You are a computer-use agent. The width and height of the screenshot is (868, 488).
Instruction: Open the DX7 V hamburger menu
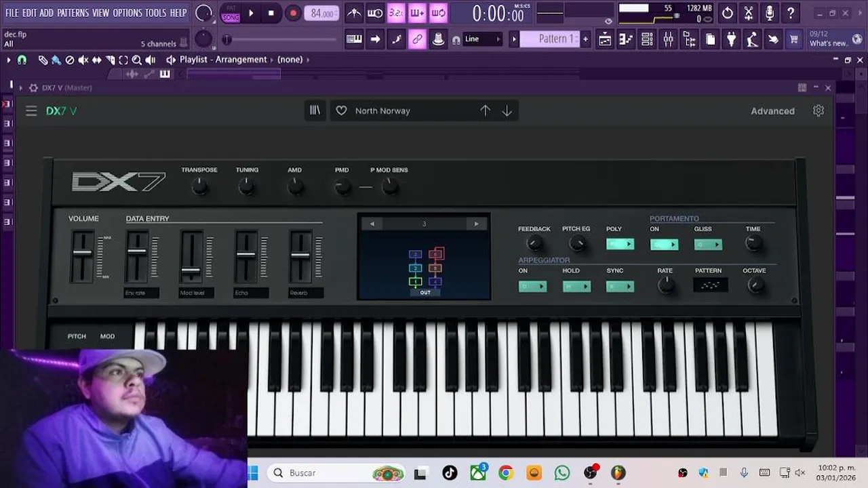tap(31, 110)
